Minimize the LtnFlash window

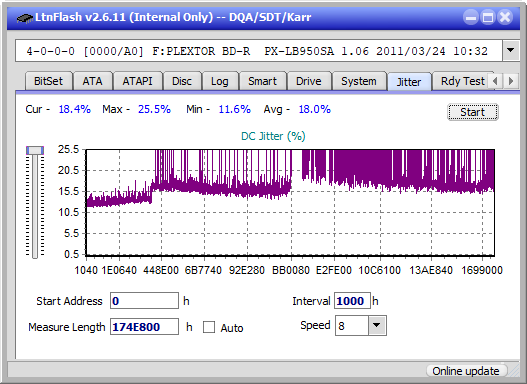click(x=471, y=17)
